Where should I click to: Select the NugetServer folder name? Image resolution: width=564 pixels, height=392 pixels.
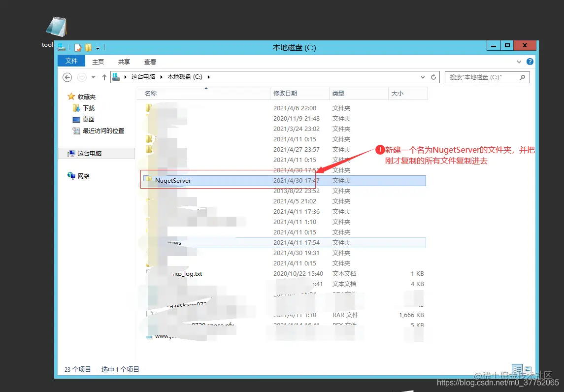coord(173,181)
